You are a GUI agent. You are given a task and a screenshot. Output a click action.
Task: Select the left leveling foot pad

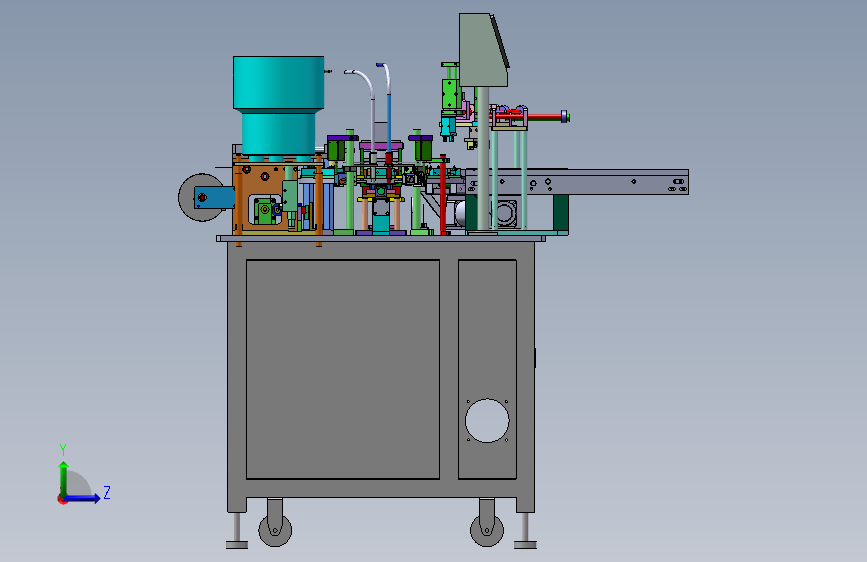pos(237,545)
